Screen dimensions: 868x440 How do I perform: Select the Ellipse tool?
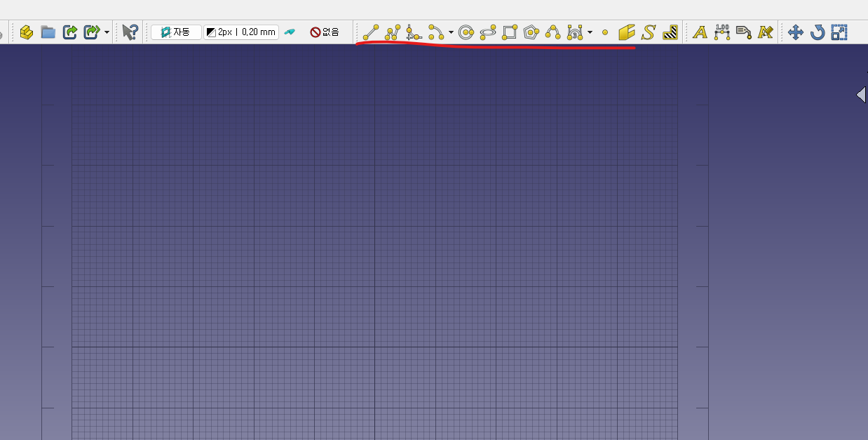pyautogui.click(x=488, y=32)
